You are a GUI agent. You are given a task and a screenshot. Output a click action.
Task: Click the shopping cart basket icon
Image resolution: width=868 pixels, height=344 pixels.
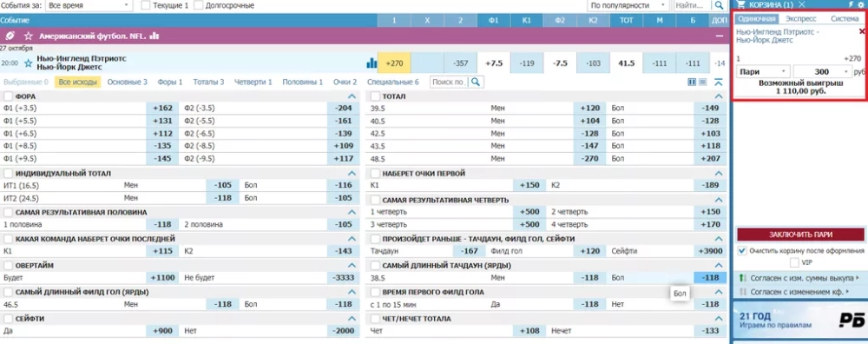point(741,4)
